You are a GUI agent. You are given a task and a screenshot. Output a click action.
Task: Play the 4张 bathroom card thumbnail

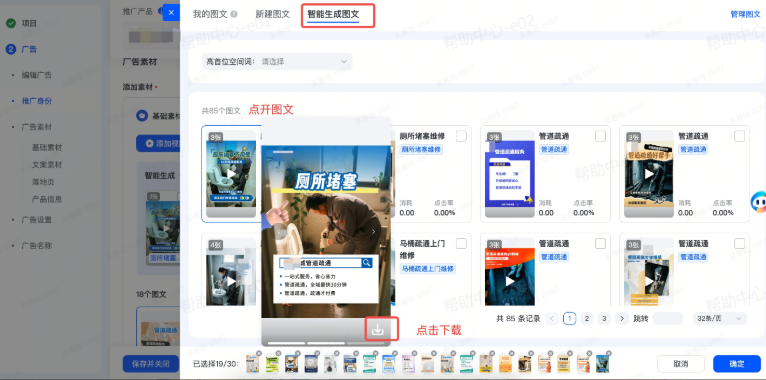click(231, 280)
